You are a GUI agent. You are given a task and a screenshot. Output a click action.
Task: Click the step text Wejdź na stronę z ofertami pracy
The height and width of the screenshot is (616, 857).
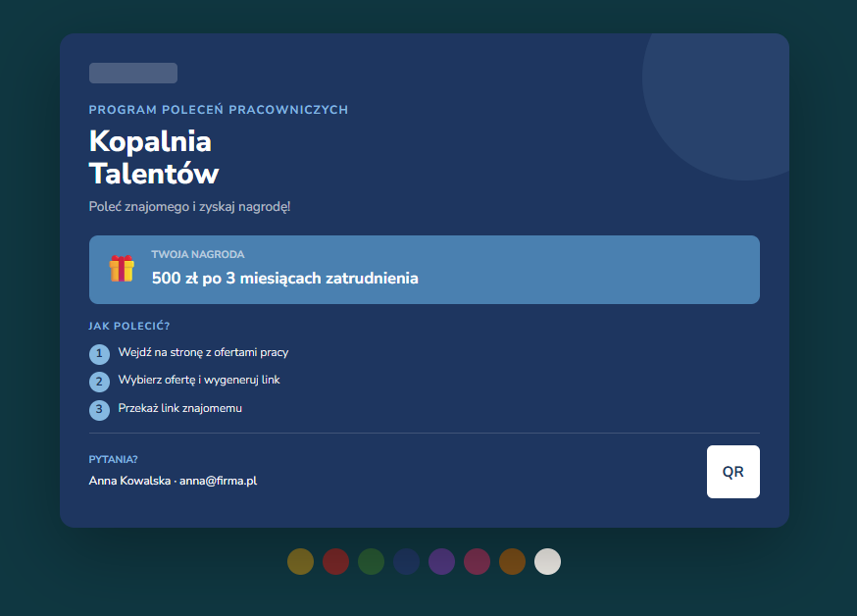[x=203, y=352]
